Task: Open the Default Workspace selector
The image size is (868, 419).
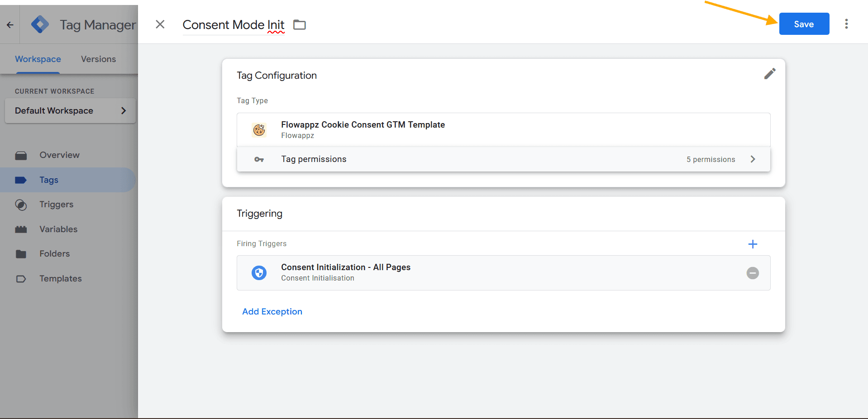Action: (70, 111)
